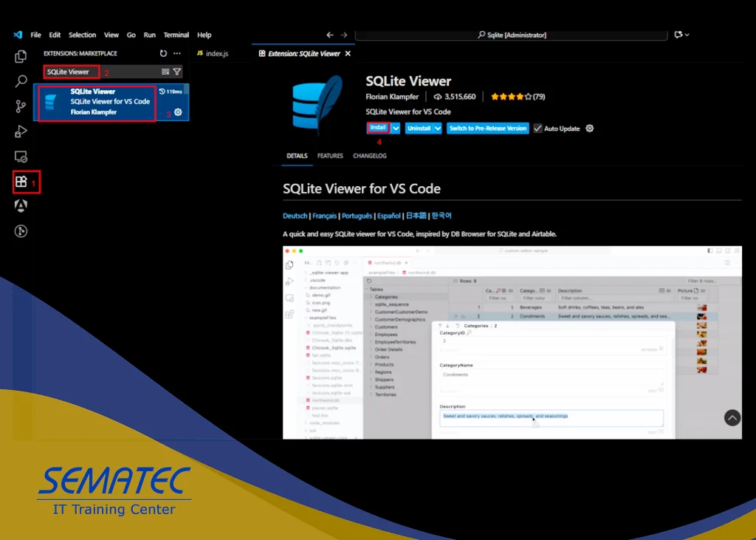This screenshot has height=540, width=756.
Task: Open the Selection menu
Action: [82, 35]
